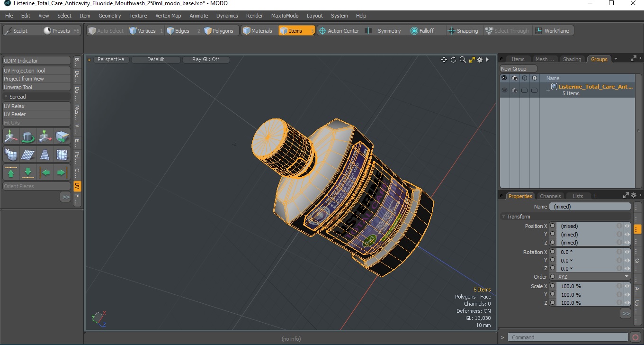Tick the first checkbox in Listerine group row
Image resolution: width=644 pixels, height=345 pixels.
click(x=524, y=90)
